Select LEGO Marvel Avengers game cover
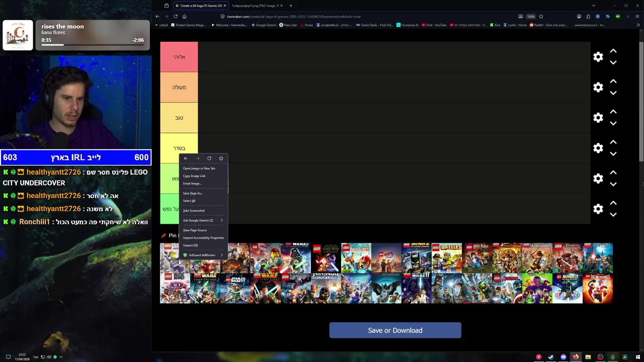Viewport: 644px width, 362px height. pos(507,288)
